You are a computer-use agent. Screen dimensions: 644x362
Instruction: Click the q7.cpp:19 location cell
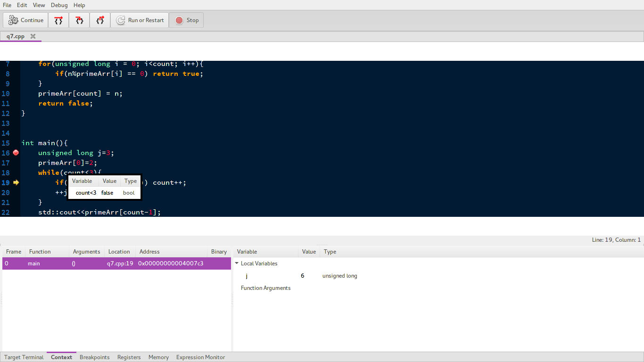point(120,263)
